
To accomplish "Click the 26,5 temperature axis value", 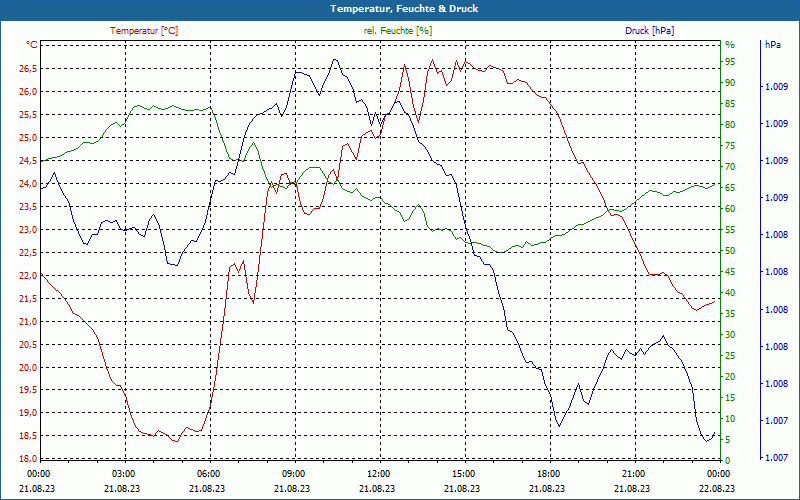I will pos(29,69).
